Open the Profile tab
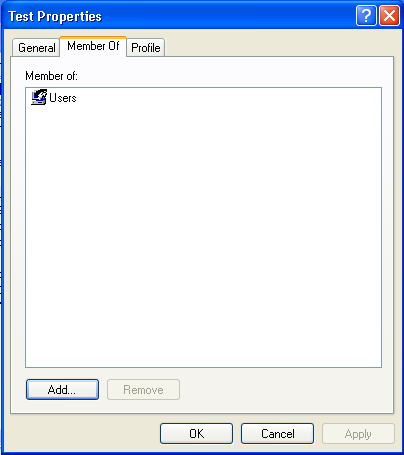This screenshot has height=455, width=404. pyautogui.click(x=146, y=48)
